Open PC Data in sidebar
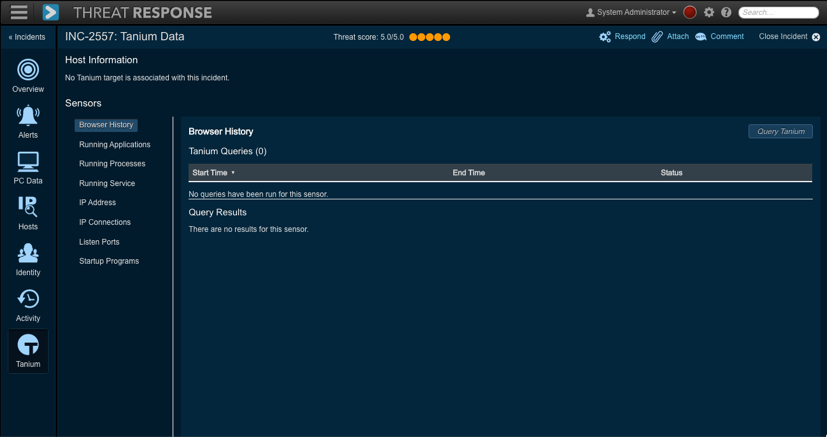This screenshot has height=437, width=827. pos(28,168)
